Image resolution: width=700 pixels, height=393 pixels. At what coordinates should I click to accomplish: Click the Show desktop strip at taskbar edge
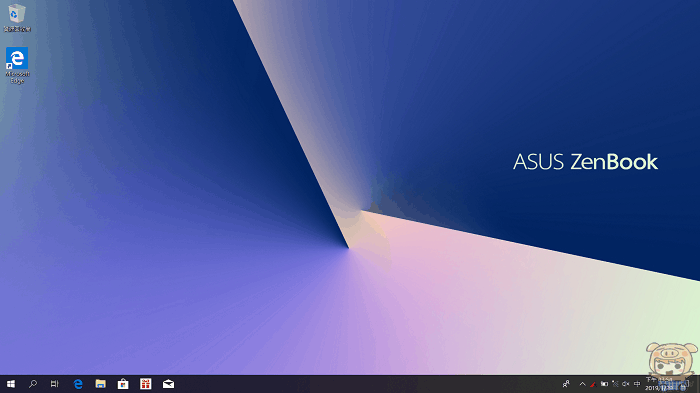point(698,384)
